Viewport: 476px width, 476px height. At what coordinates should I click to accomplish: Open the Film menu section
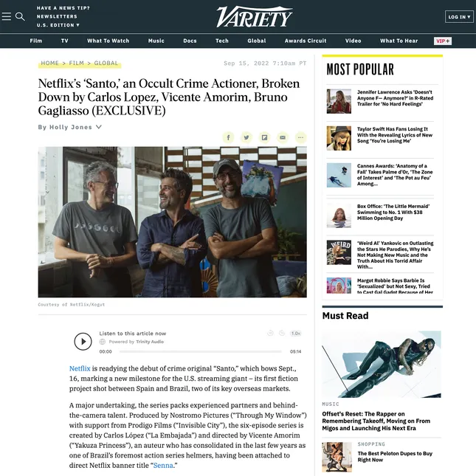[36, 41]
